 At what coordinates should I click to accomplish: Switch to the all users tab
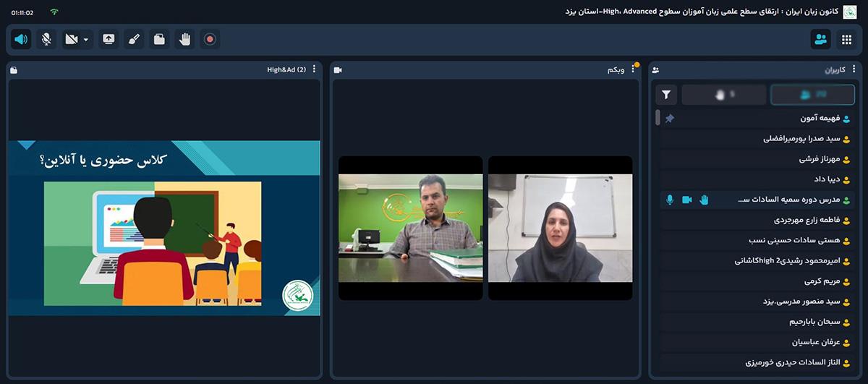813,94
